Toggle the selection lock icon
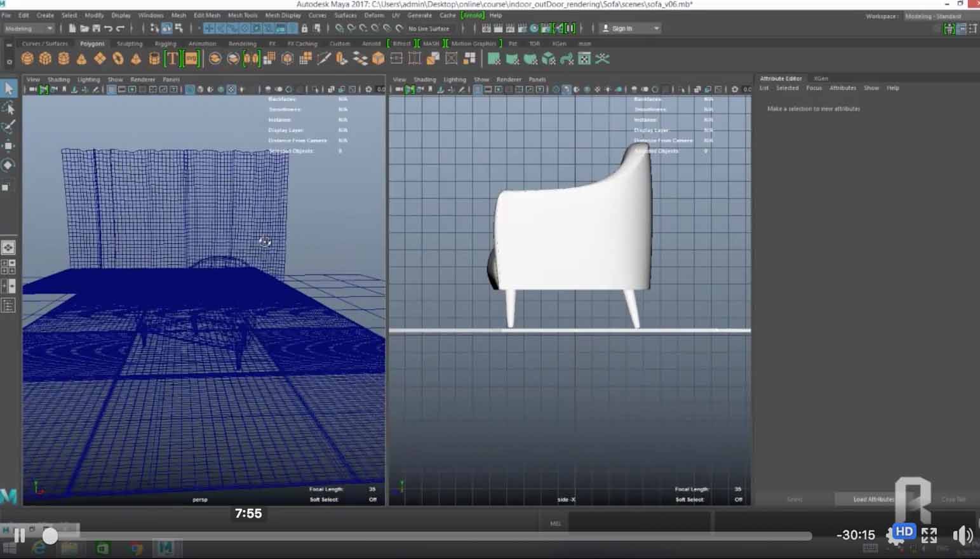This screenshot has width=980, height=559. tap(304, 29)
